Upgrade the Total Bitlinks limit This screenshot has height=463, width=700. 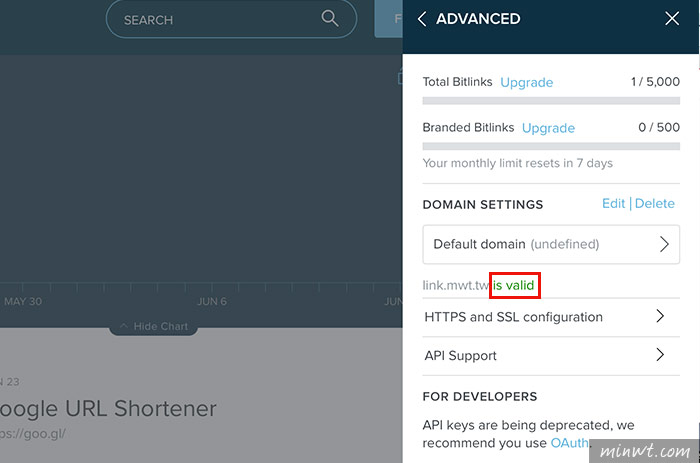pyautogui.click(x=526, y=83)
